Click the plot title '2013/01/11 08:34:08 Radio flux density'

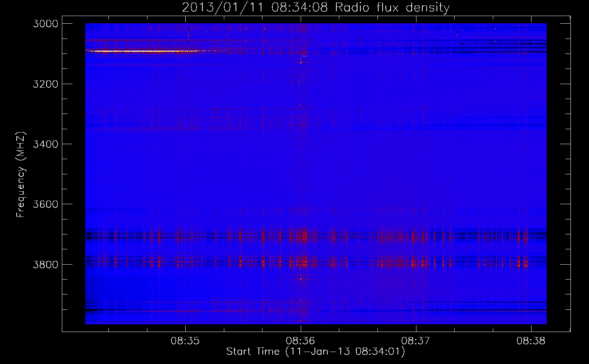point(316,8)
